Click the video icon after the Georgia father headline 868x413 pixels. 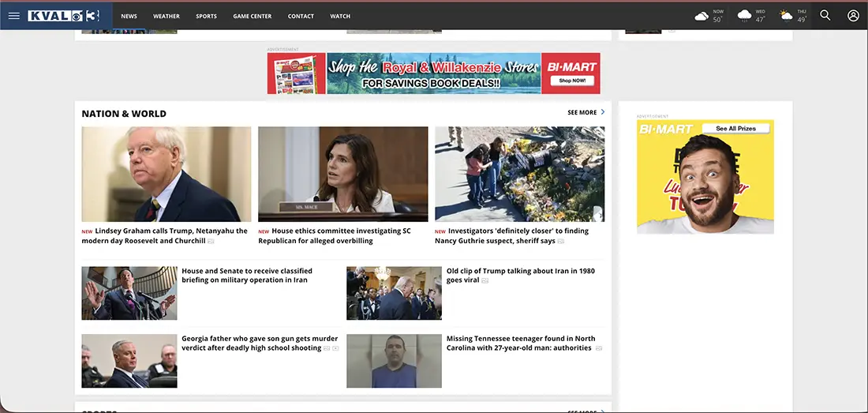[335, 348]
